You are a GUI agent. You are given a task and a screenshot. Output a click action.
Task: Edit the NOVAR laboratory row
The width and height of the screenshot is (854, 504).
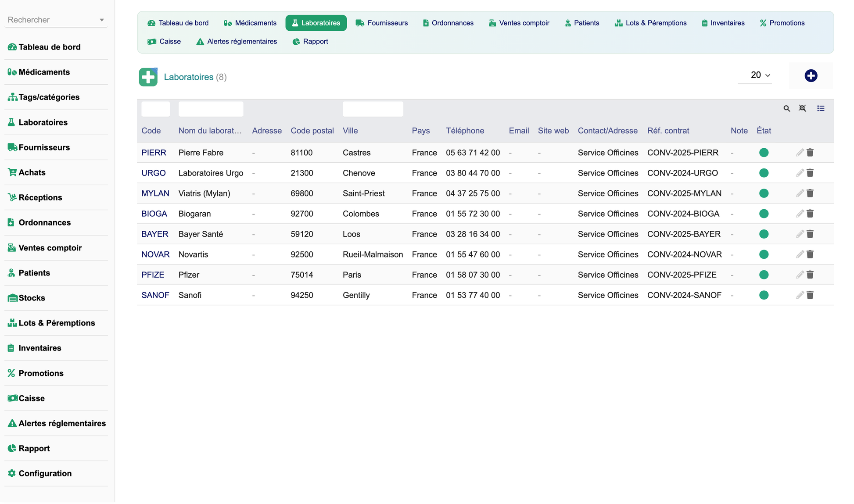[800, 254]
